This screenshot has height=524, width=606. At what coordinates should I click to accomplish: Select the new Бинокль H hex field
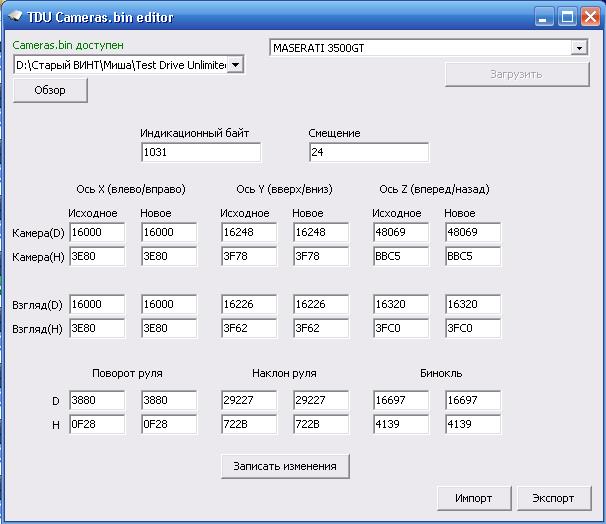[x=472, y=424]
